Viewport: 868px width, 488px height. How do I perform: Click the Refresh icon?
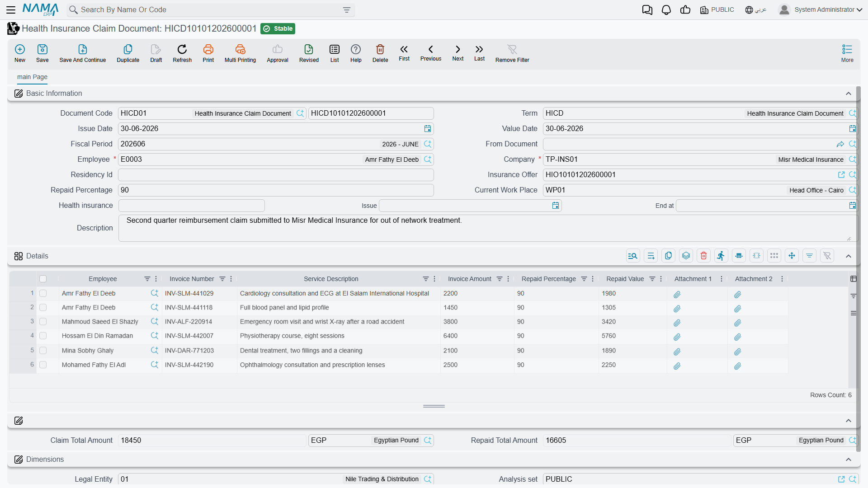pyautogui.click(x=182, y=49)
